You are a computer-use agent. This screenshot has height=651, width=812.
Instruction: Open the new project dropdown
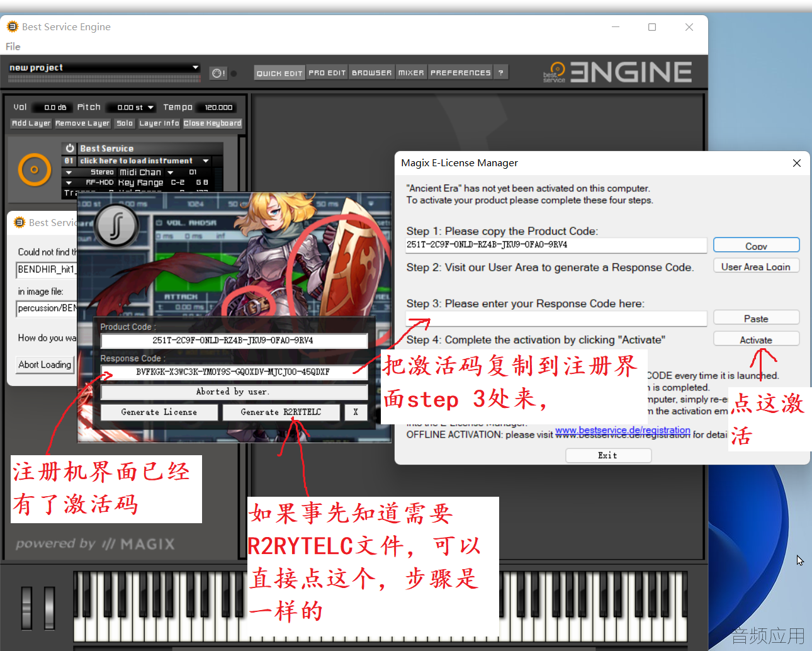(195, 67)
